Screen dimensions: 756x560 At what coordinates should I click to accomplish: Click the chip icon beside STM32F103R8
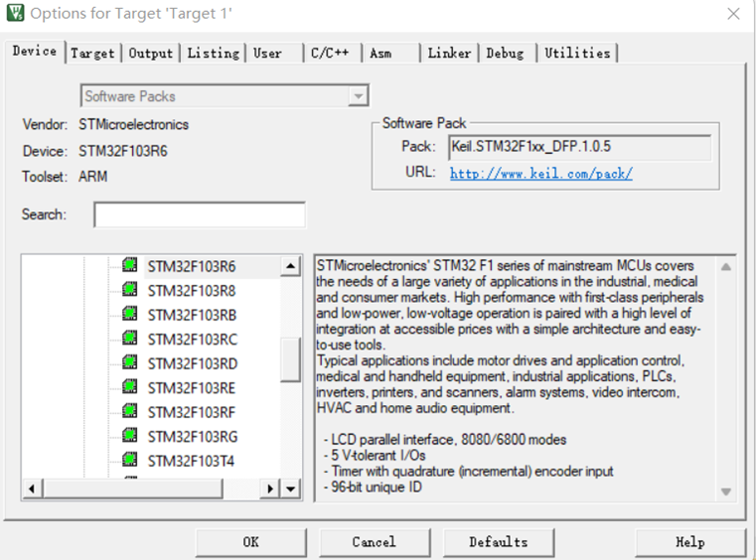coord(130,289)
